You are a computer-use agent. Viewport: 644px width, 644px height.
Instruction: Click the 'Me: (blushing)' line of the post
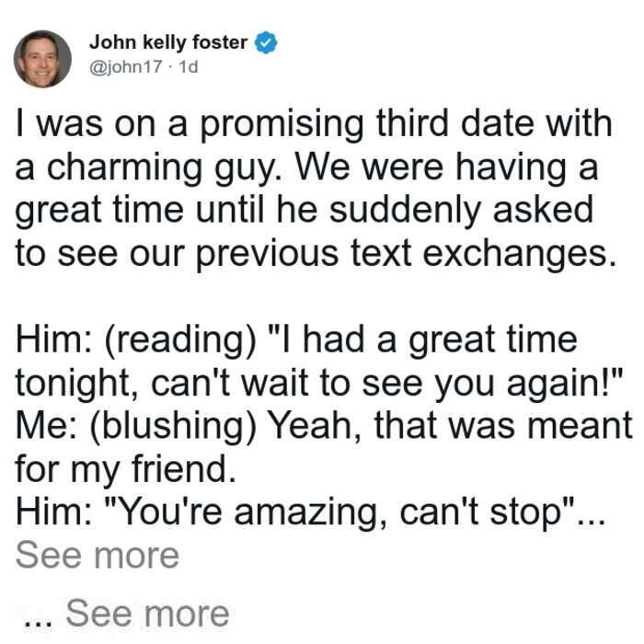click(x=324, y=427)
